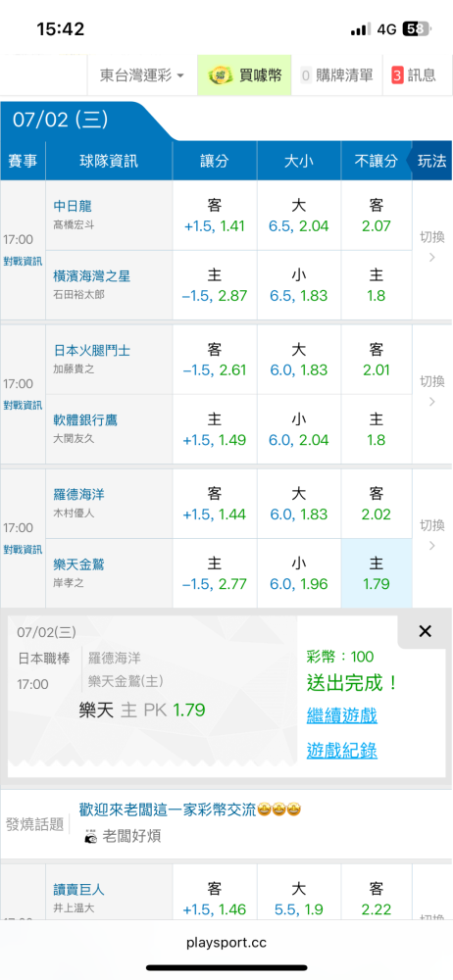Image resolution: width=453 pixels, height=980 pixels.
Task: Select 軟體銀行鷹 主 +1.5, 1.49 spread
Action: pyautogui.click(x=215, y=429)
